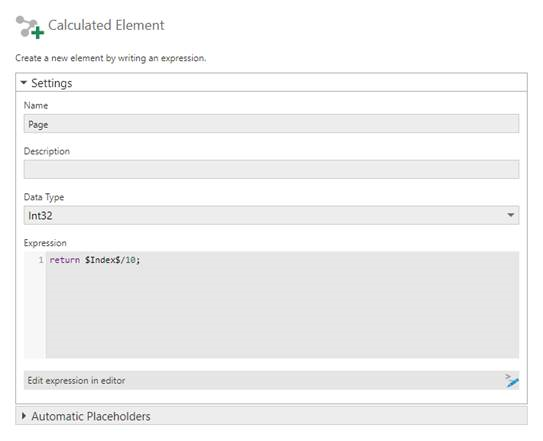Screen dimensions: 543x441
Task: Click the Calculated Element title text
Action: tap(106, 25)
